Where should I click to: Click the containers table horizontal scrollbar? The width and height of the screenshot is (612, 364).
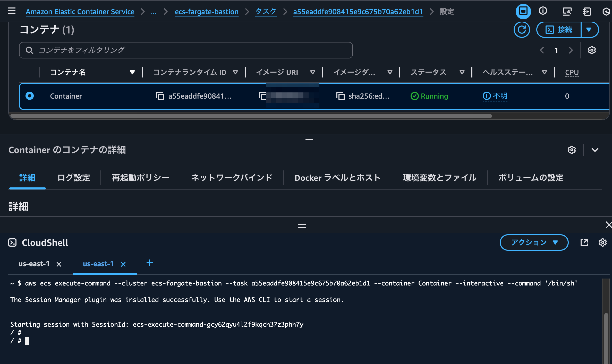pyautogui.click(x=251, y=116)
